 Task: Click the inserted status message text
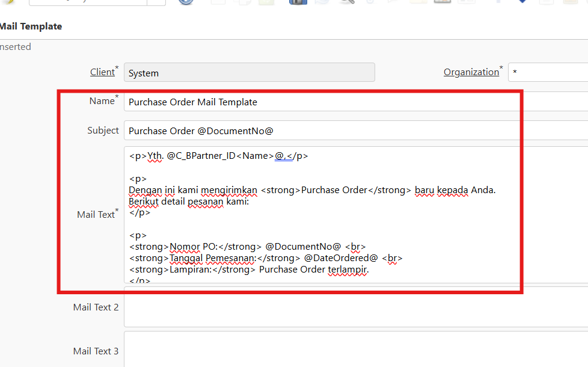tap(15, 47)
